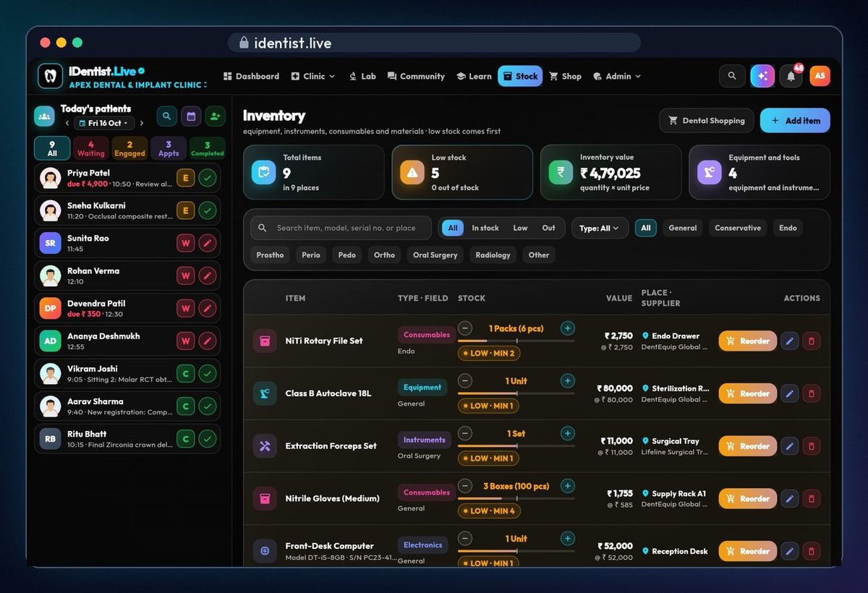The image size is (868, 593).
Task: Open the Type: All dropdown
Action: (600, 228)
